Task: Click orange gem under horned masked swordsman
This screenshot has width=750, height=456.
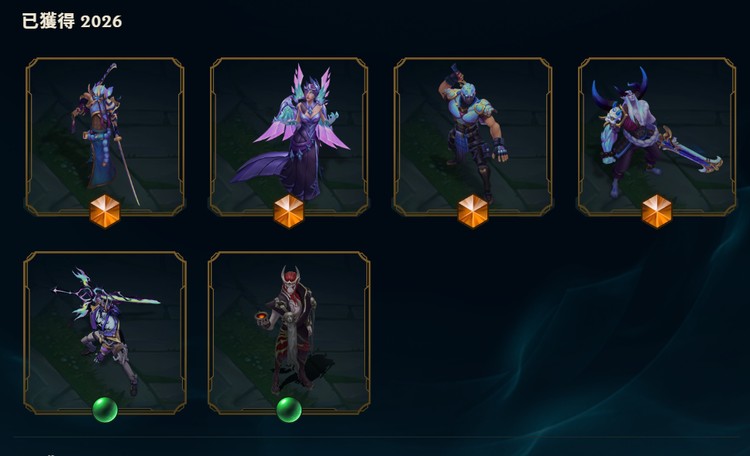Action: tap(657, 211)
